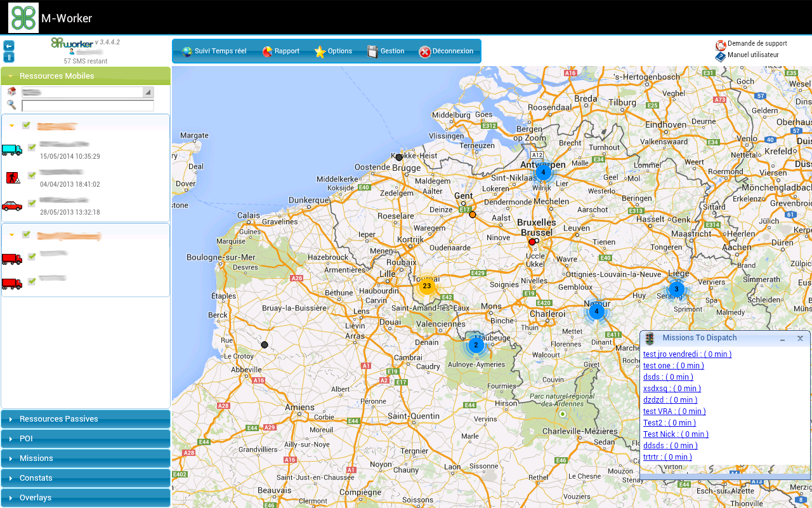Open mission "trtrtr"

point(667,457)
